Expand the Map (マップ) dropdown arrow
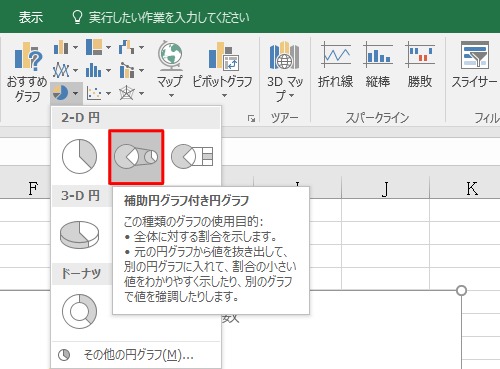 coord(171,96)
